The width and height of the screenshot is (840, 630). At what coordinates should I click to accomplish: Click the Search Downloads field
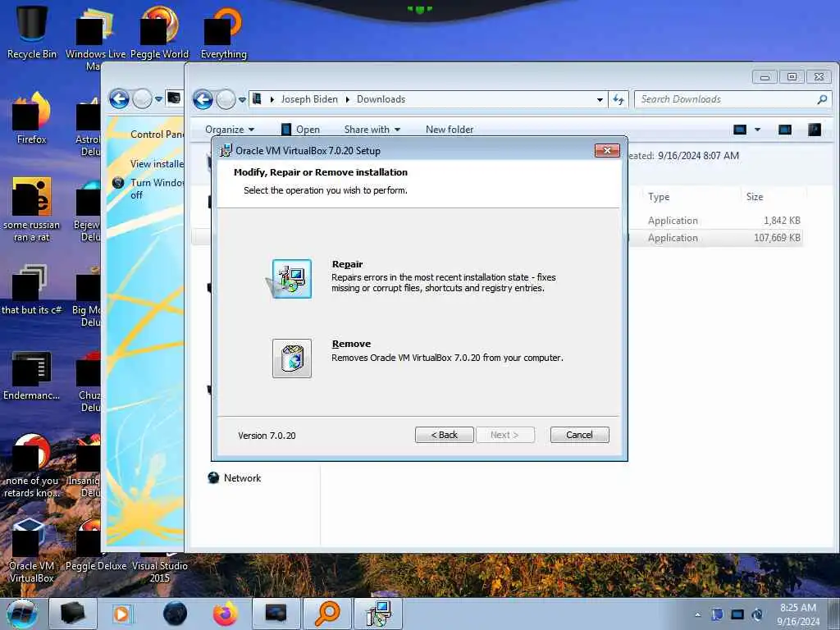click(733, 99)
